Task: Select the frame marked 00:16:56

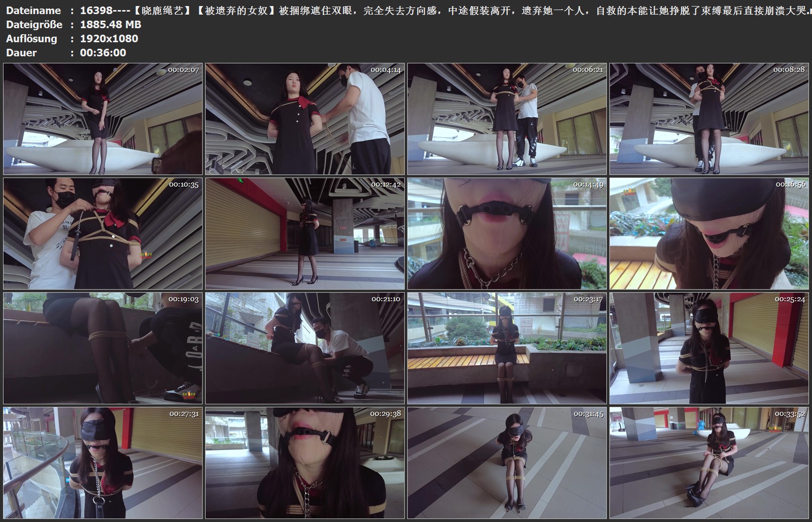Action: pos(709,233)
